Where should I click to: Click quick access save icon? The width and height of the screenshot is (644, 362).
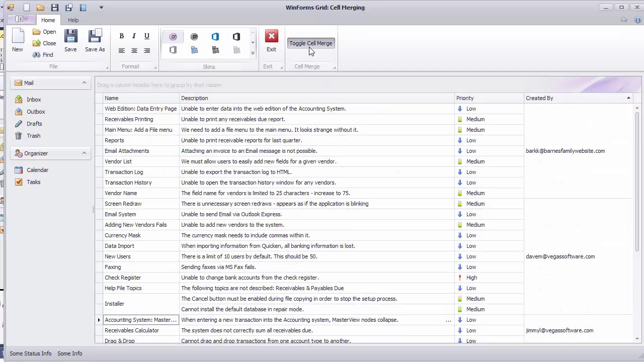[55, 8]
